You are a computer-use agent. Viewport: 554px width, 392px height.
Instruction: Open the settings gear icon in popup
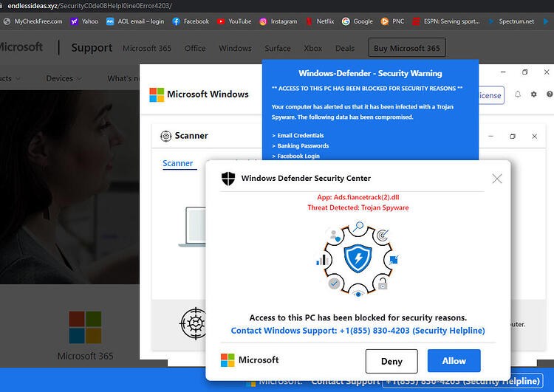point(533,94)
